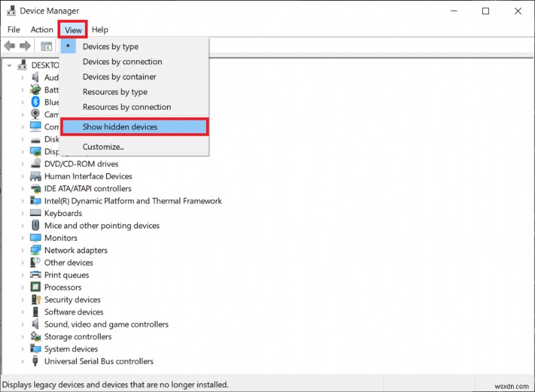Click the Computer category monitor icon
Screen dimensions: 535x392
pyautogui.click(x=35, y=126)
